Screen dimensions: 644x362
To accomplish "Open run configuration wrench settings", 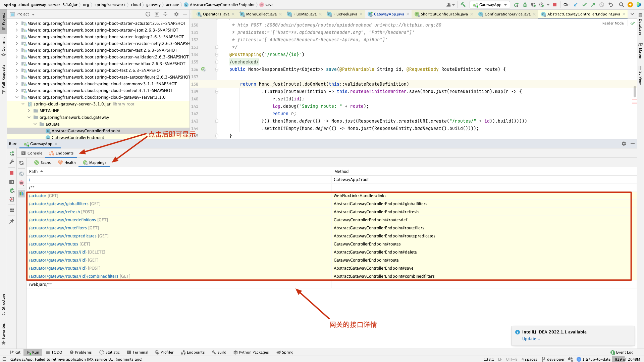I will 12,162.
